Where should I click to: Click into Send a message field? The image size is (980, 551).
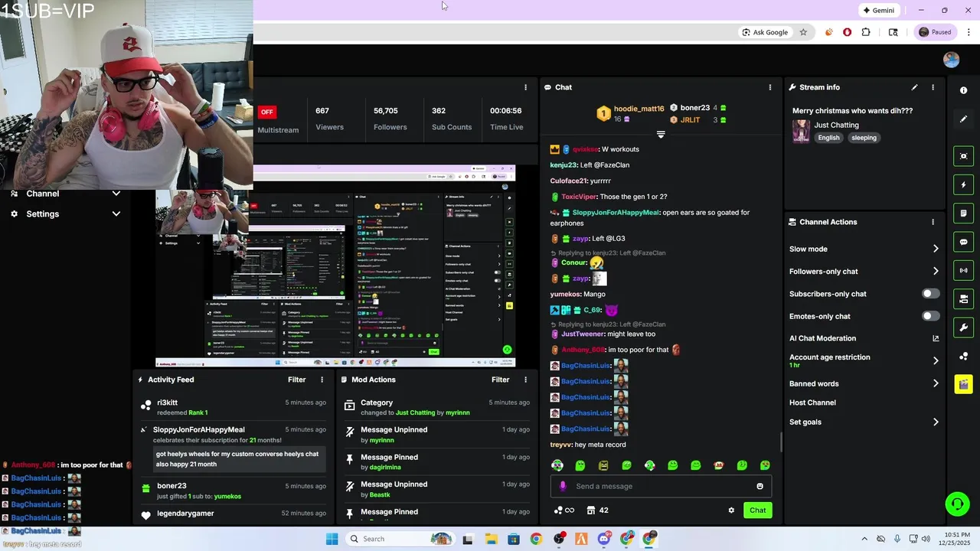(661, 486)
